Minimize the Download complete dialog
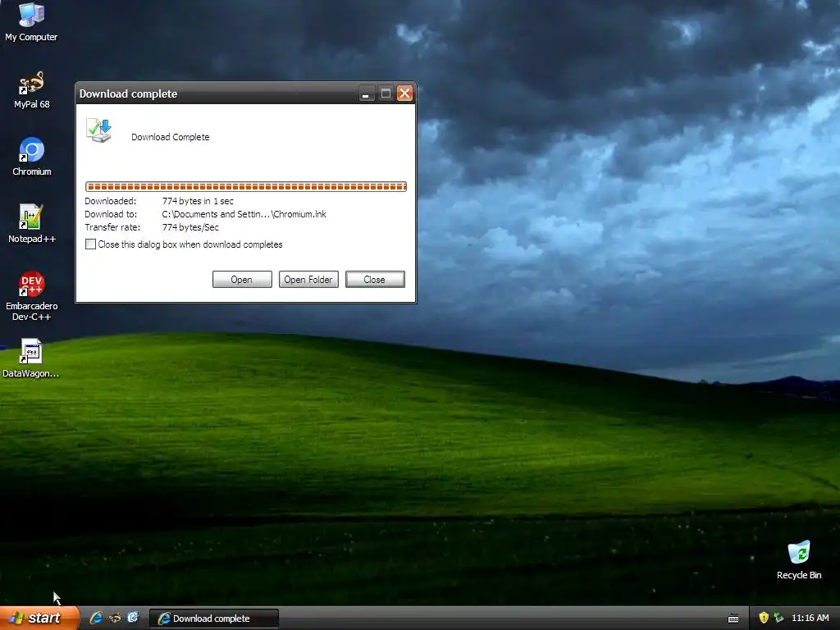Viewport: 840px width, 630px height. (367, 94)
